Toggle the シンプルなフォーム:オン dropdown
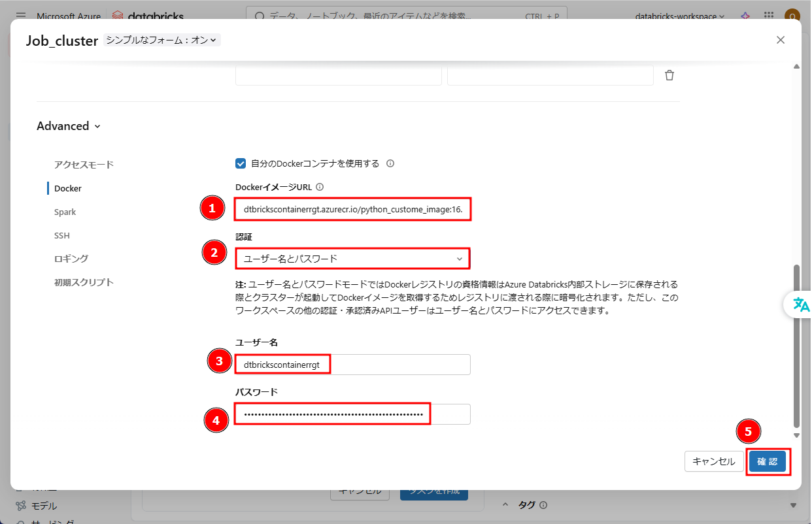Screen dimensions: 812x524 (x=161, y=40)
